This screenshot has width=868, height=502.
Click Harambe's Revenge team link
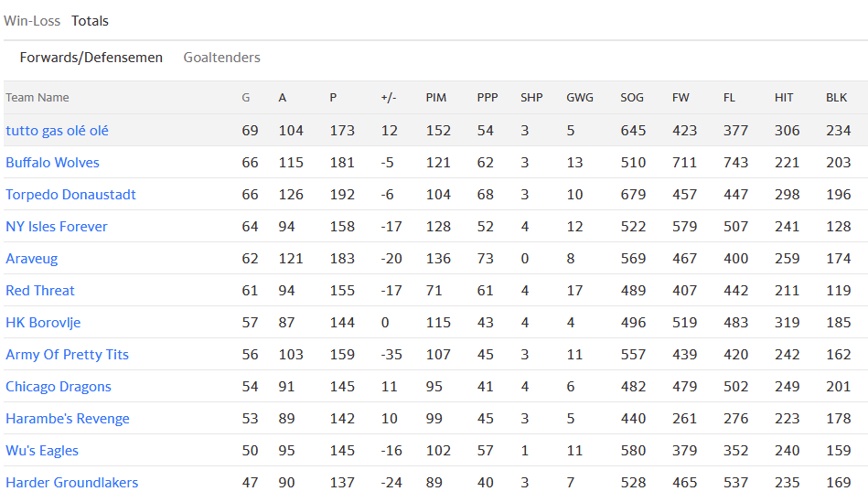click(67, 419)
